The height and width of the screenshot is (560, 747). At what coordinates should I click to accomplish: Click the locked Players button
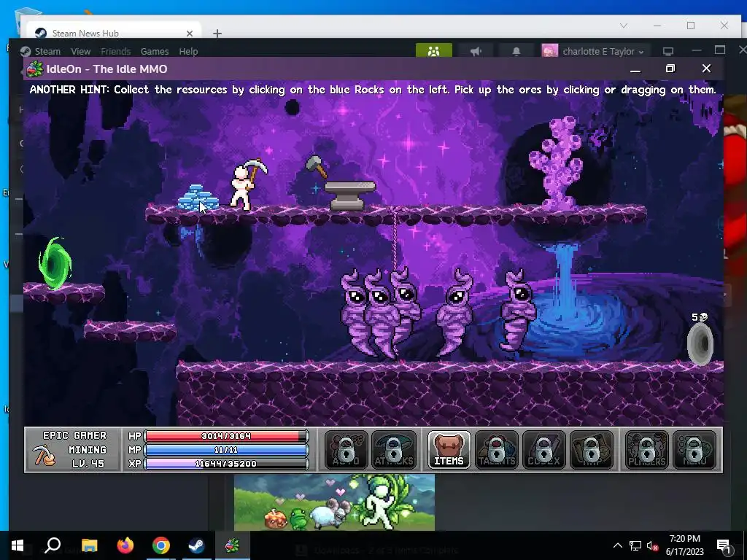pyautogui.click(x=646, y=450)
